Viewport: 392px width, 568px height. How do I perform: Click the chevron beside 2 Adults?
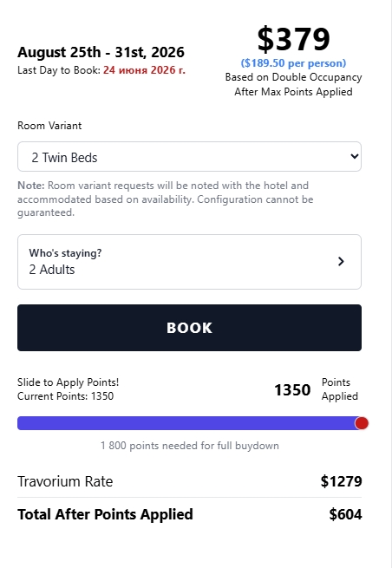coord(341,261)
